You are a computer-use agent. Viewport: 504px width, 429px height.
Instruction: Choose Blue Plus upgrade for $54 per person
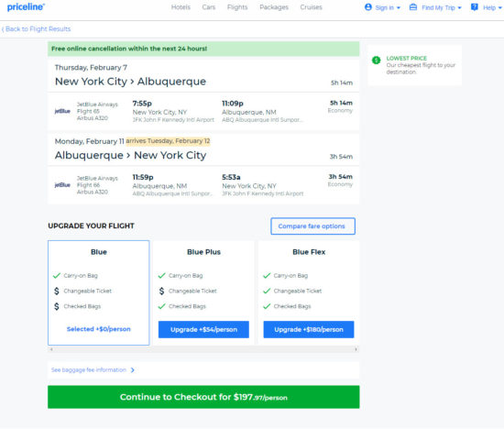pos(203,329)
